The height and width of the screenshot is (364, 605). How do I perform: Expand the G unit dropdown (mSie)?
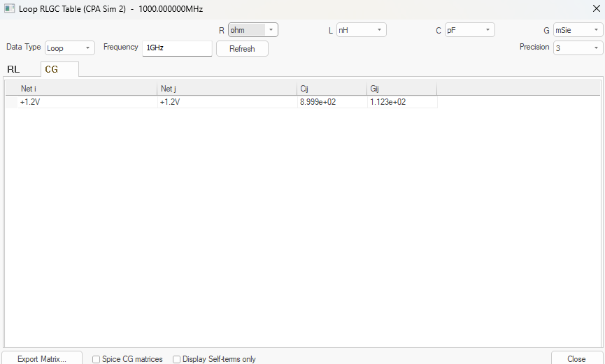tap(578, 30)
